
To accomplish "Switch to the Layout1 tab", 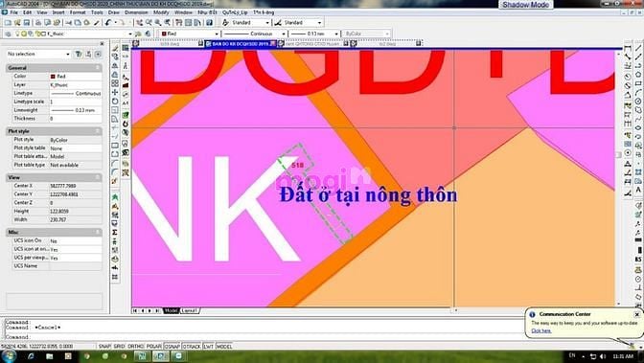I will click(x=190, y=311).
